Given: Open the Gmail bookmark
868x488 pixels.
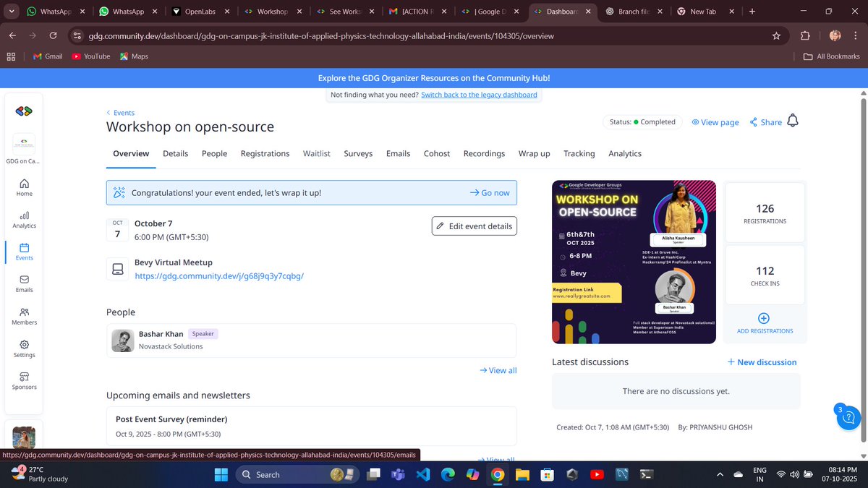Looking at the screenshot, I should 48,56.
